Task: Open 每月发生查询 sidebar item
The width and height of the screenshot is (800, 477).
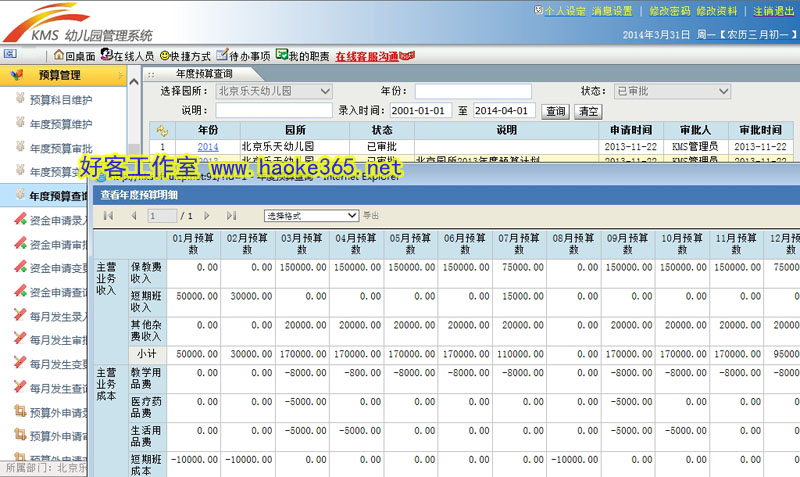Action: [x=58, y=388]
